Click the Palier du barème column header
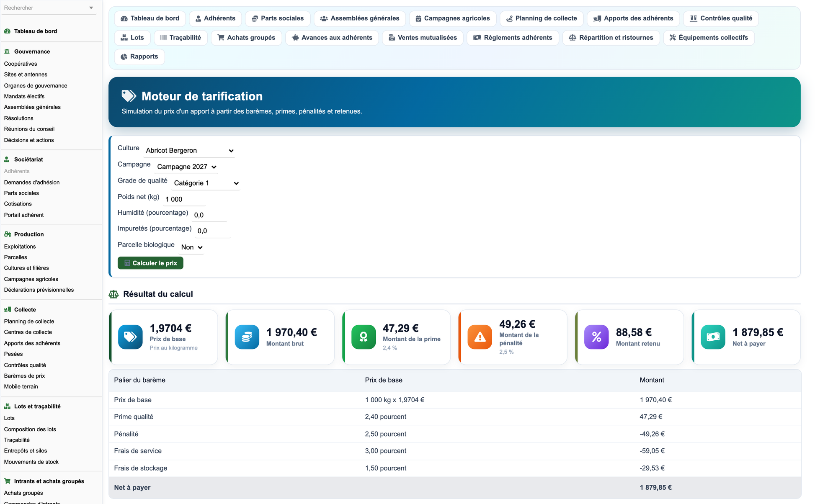Viewport: 815px width, 504px height. coord(139,381)
